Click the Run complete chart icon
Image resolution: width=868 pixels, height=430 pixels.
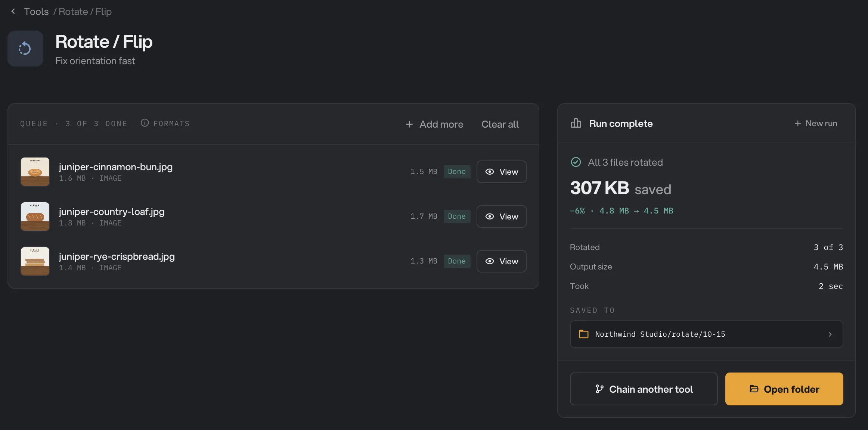pyautogui.click(x=576, y=123)
